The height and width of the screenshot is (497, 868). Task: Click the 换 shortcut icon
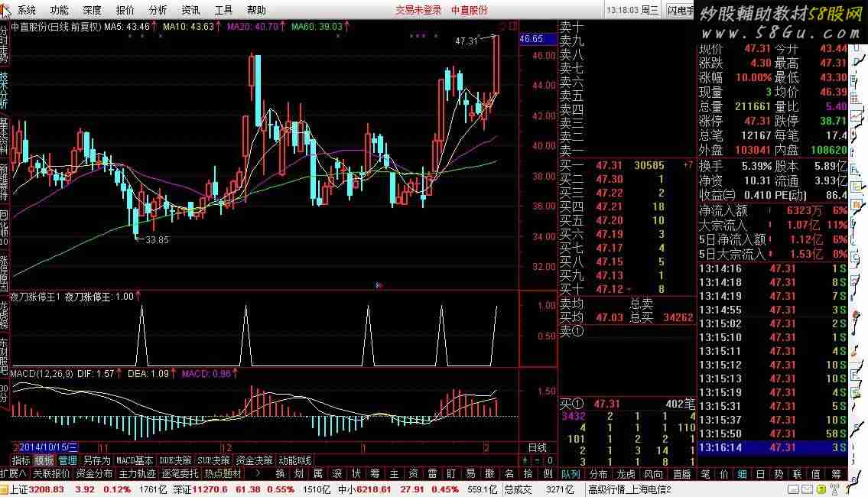[280, 474]
